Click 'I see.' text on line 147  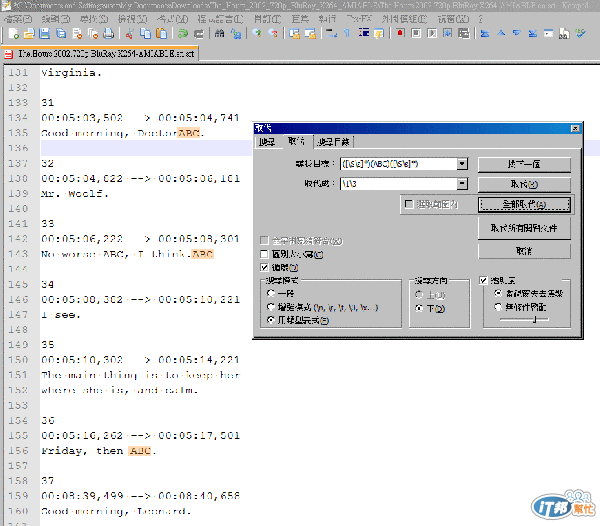tap(61, 315)
